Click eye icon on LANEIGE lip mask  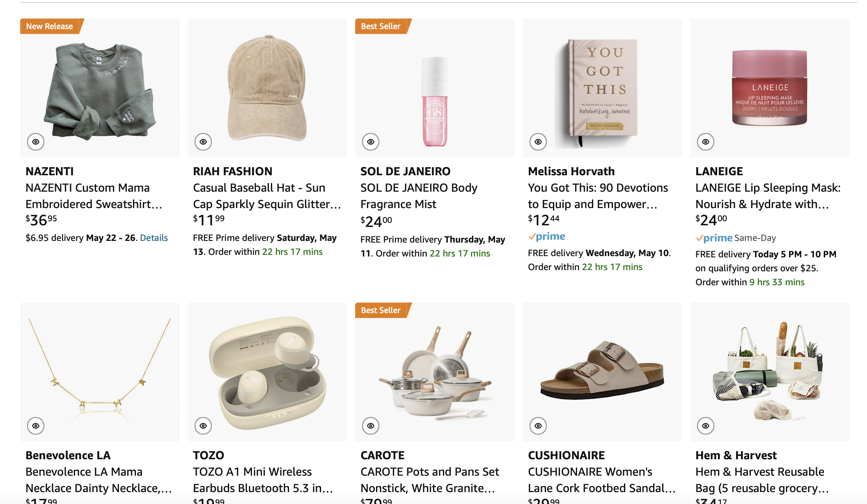[x=706, y=142]
